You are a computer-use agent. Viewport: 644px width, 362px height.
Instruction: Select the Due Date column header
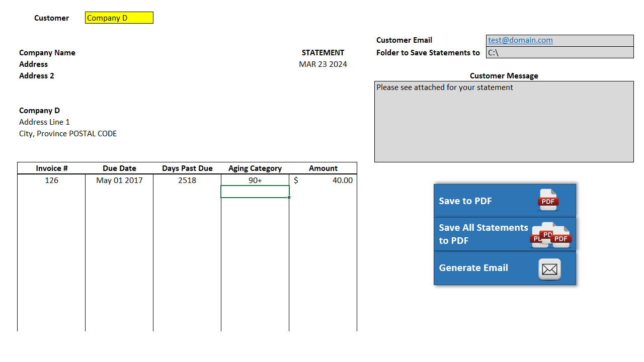(x=119, y=168)
